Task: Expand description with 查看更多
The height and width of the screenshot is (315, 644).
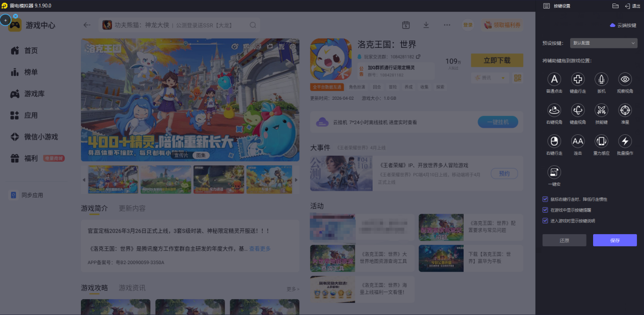Action: pyautogui.click(x=260, y=248)
